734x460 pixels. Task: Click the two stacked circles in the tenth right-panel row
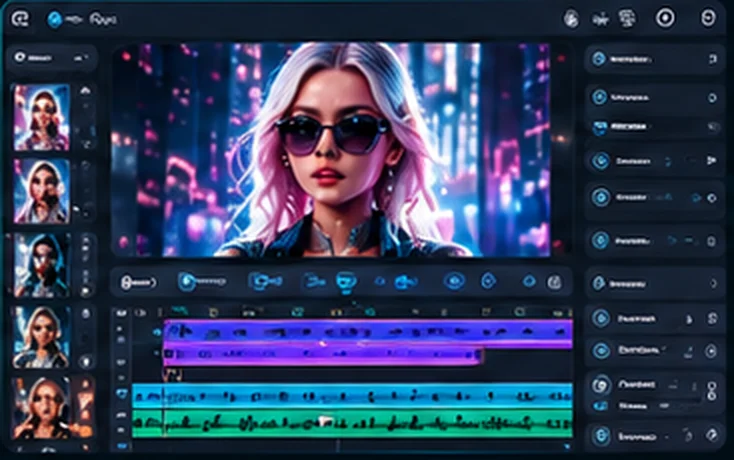712,391
